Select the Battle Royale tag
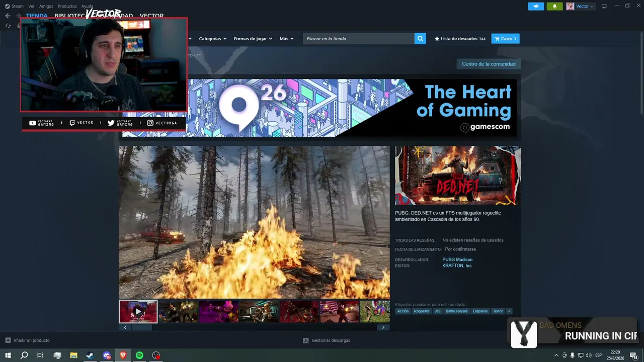This screenshot has height=362, width=644. tap(457, 311)
